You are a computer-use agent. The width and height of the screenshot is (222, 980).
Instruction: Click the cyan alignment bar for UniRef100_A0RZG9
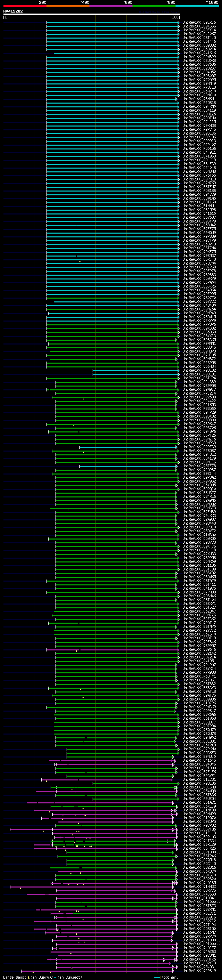128,447
